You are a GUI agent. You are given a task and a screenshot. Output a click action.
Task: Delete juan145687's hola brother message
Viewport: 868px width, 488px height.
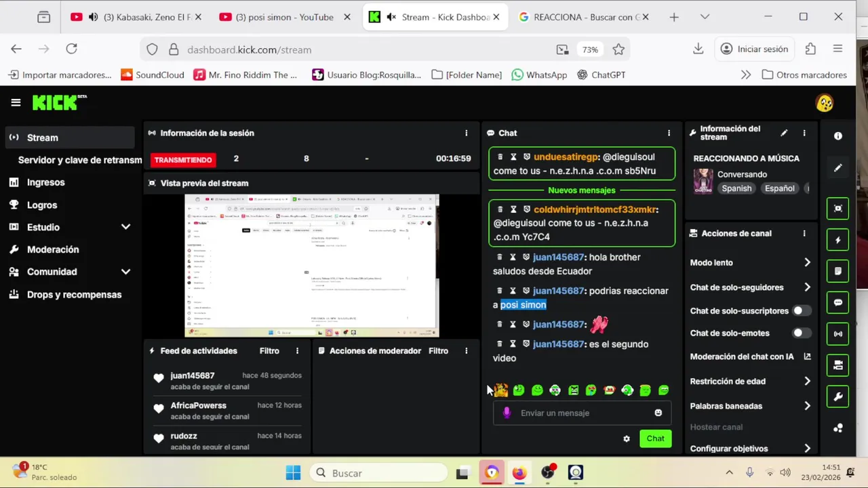[x=500, y=257]
